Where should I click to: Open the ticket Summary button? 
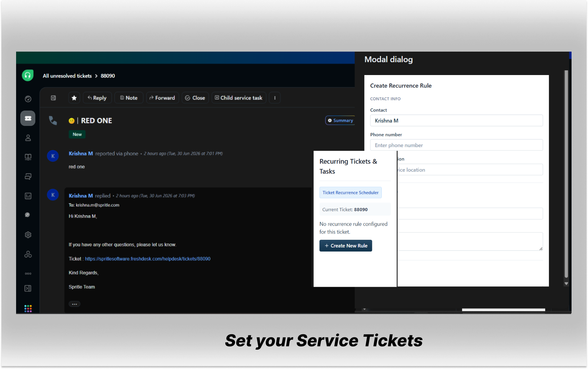[340, 120]
